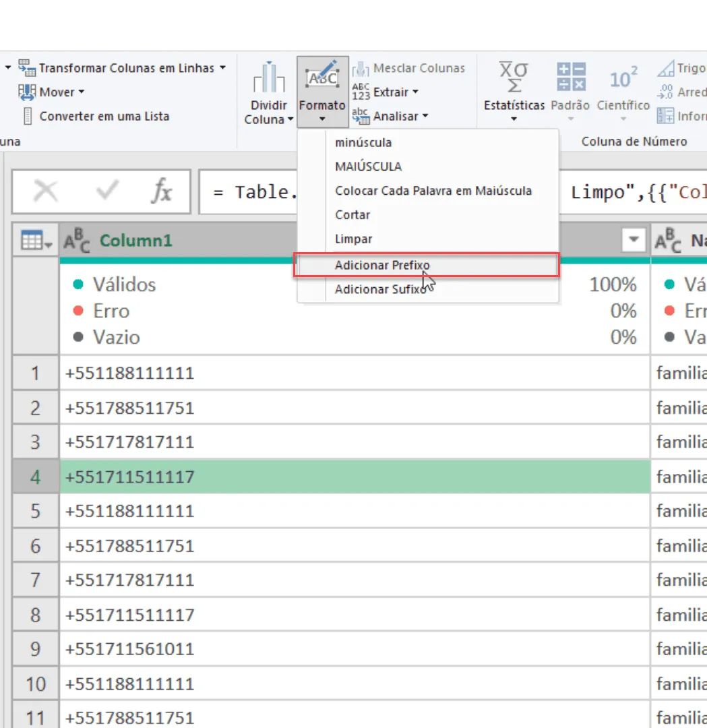Open the Estatísticas sigma tool
The image size is (707, 728).
[514, 77]
